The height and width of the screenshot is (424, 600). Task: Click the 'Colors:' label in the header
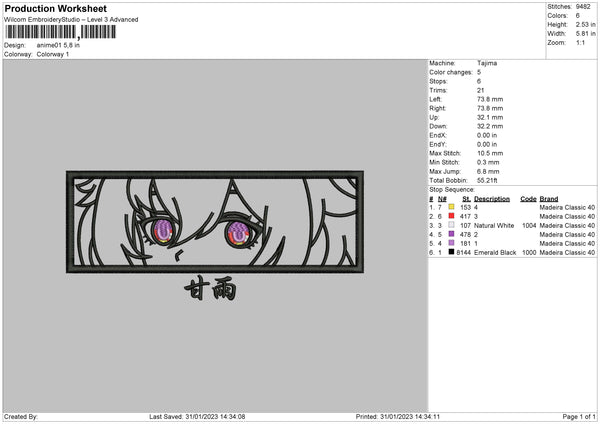point(558,16)
